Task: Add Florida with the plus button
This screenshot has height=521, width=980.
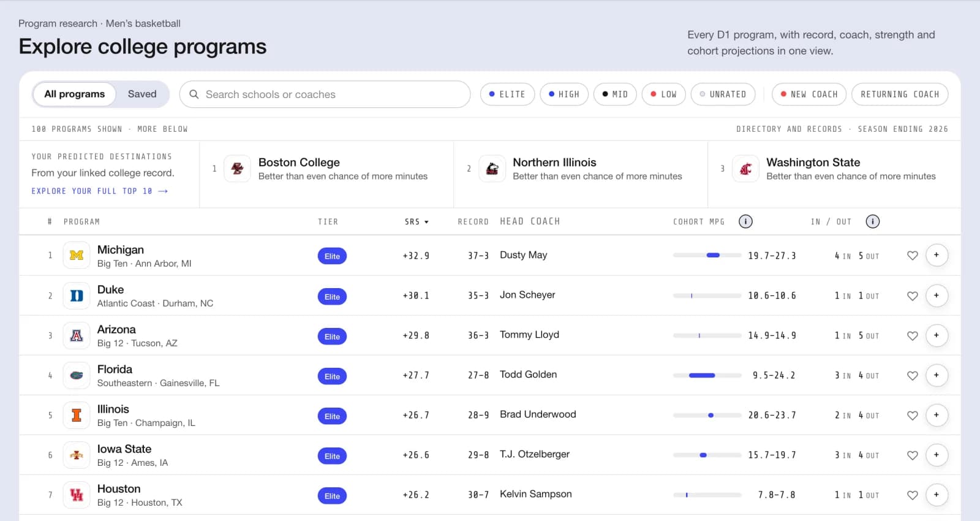Action: (x=937, y=375)
